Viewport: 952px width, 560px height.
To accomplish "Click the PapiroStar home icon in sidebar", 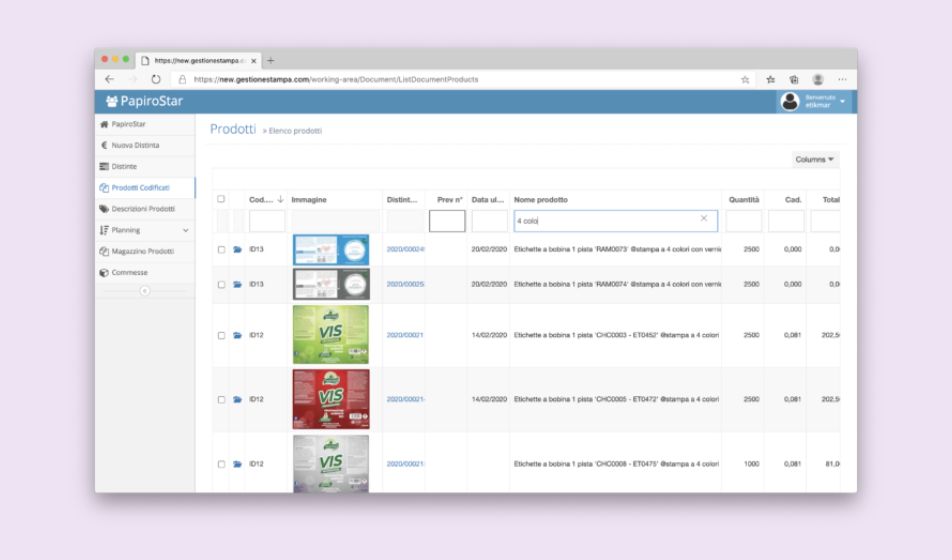I will [104, 124].
